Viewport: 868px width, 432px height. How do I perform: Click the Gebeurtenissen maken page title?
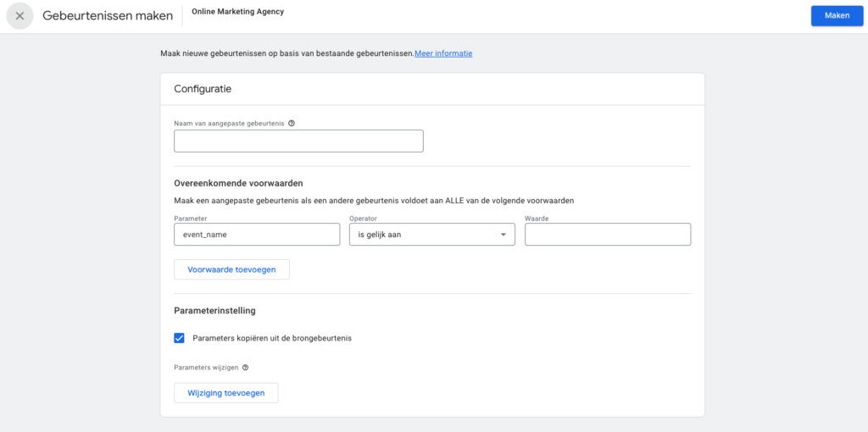pos(108,16)
